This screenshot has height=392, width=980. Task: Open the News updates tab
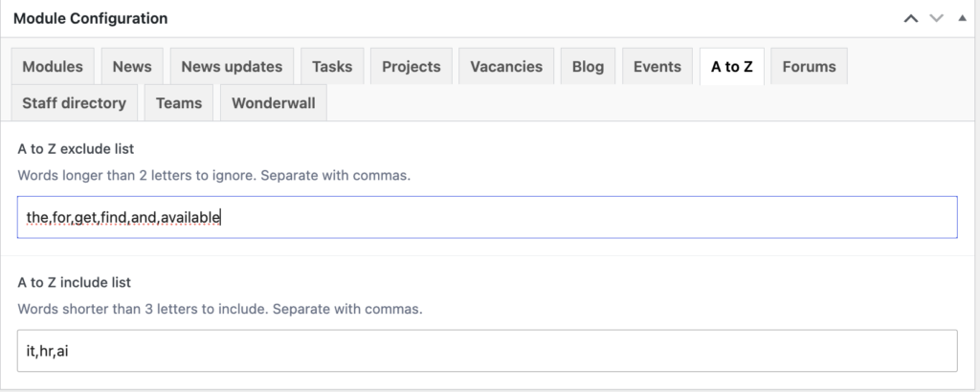point(232,66)
